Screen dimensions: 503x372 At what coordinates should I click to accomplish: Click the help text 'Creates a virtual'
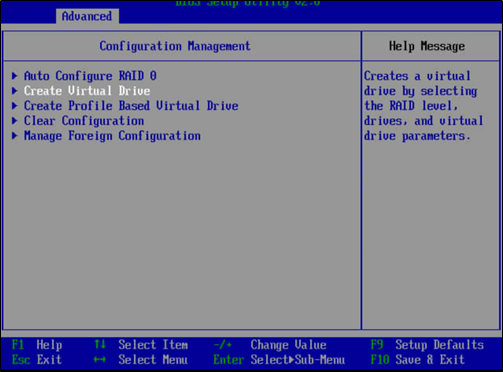(x=417, y=76)
